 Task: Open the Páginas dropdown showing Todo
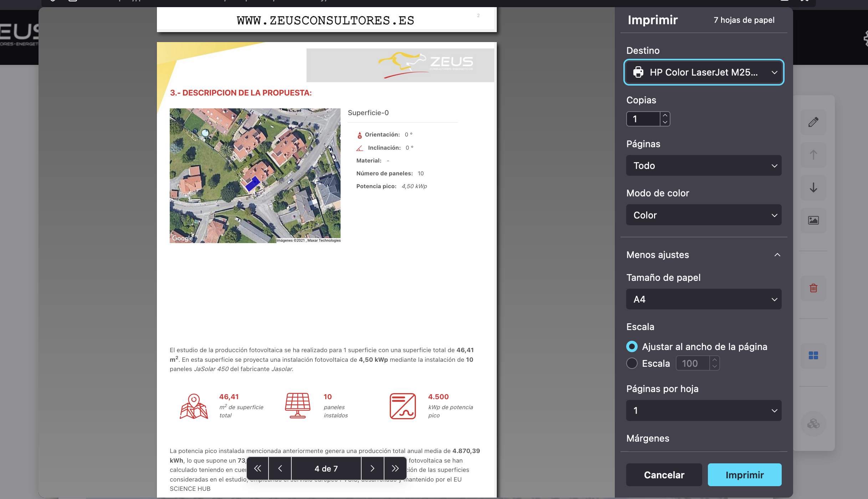703,165
